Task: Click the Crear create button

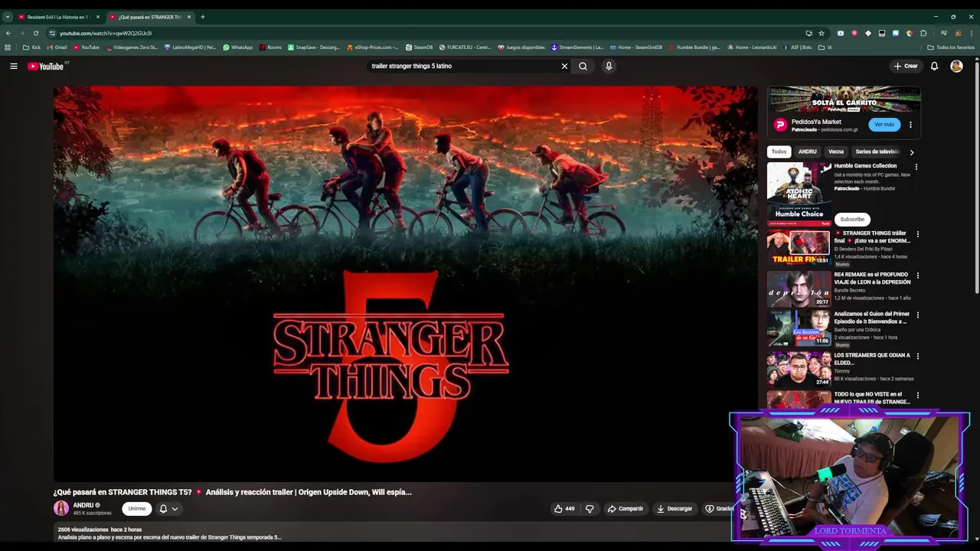Action: point(906,66)
